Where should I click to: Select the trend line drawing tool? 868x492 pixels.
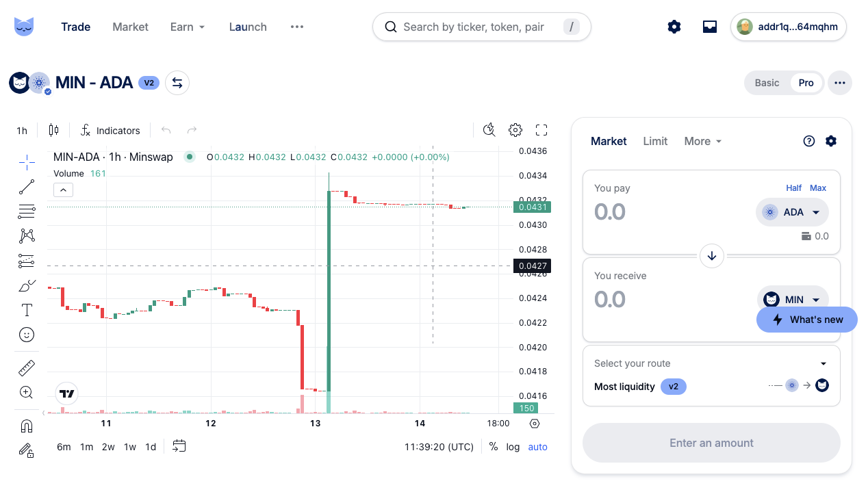27,187
